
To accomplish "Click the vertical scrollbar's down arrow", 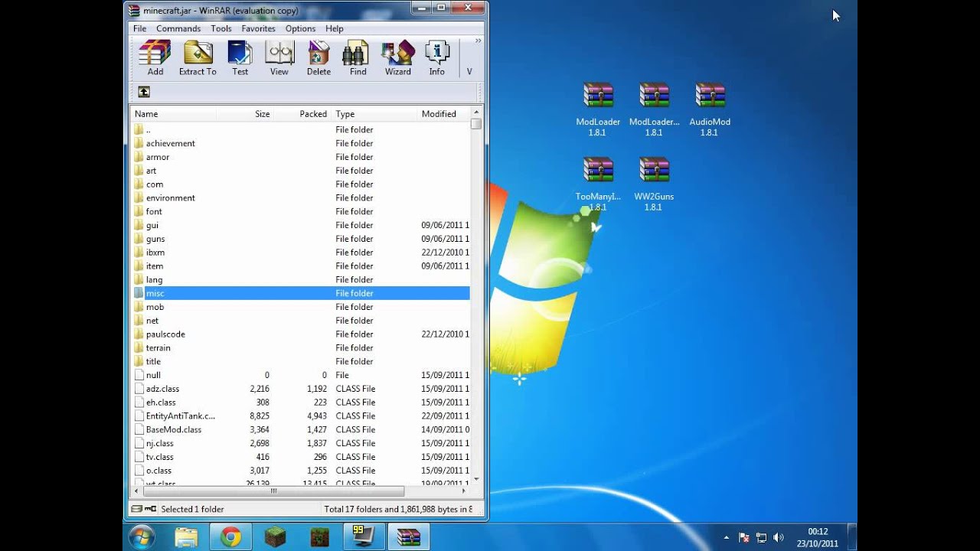I will click(x=476, y=478).
